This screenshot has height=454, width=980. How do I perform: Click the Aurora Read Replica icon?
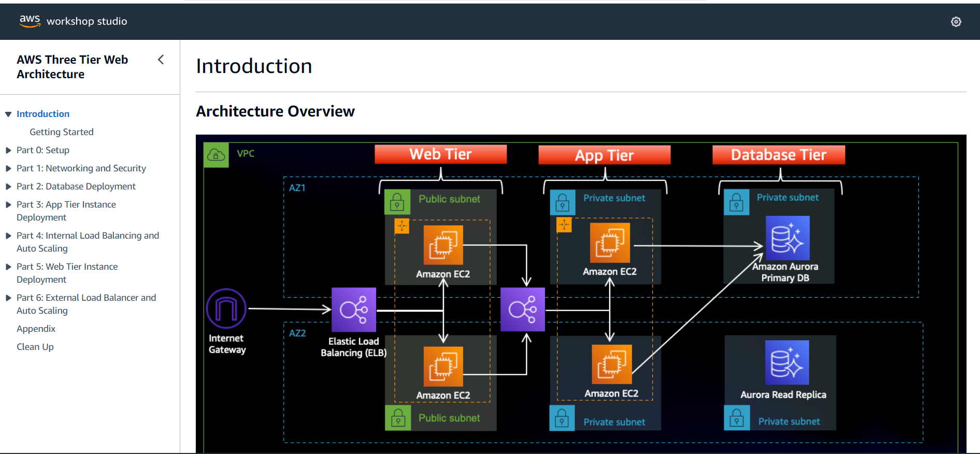click(787, 362)
